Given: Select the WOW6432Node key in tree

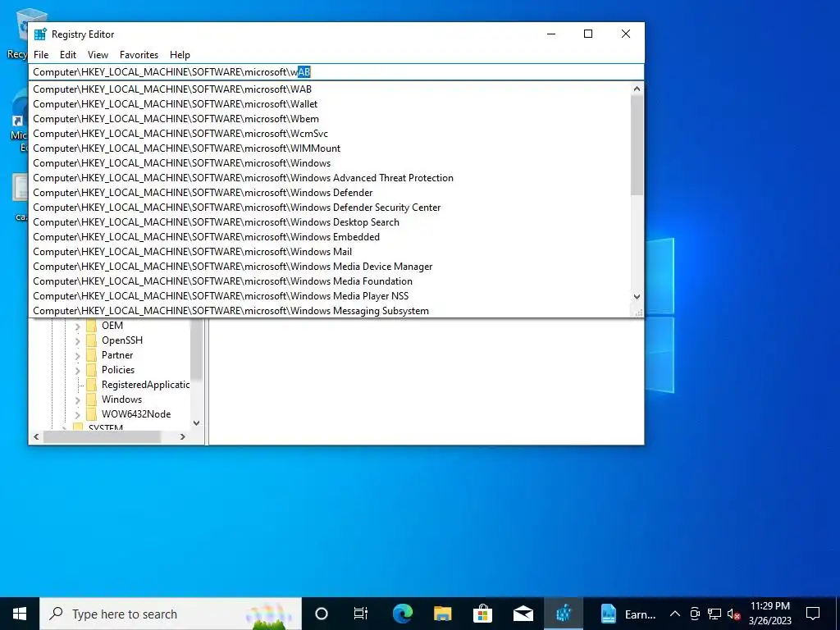Looking at the screenshot, I should point(136,414).
